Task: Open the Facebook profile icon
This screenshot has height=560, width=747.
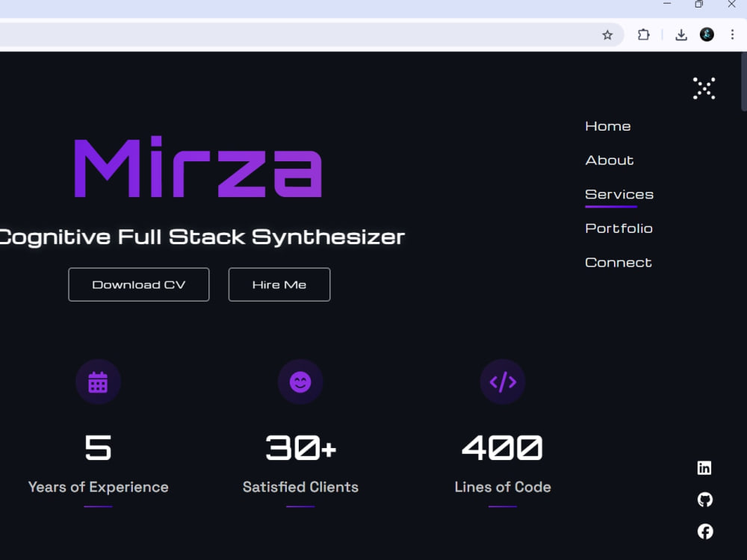Action: (705, 531)
